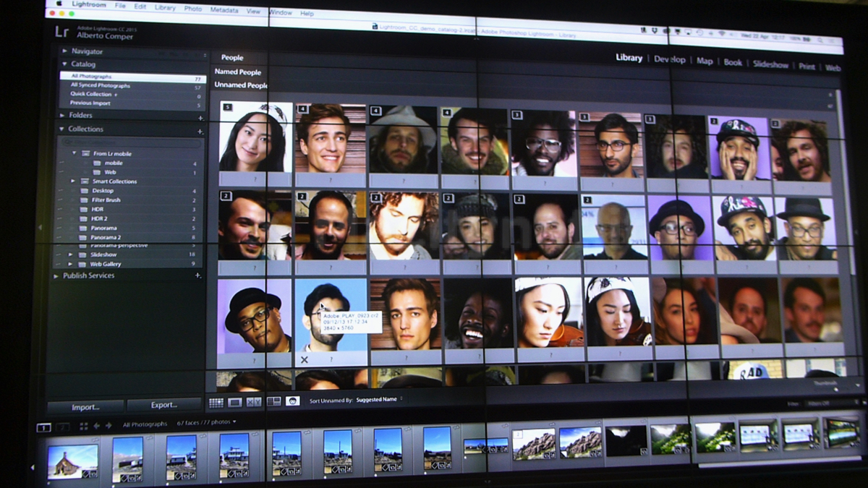
Task: Collapse the From Lr mobile collection set
Action: click(x=74, y=153)
